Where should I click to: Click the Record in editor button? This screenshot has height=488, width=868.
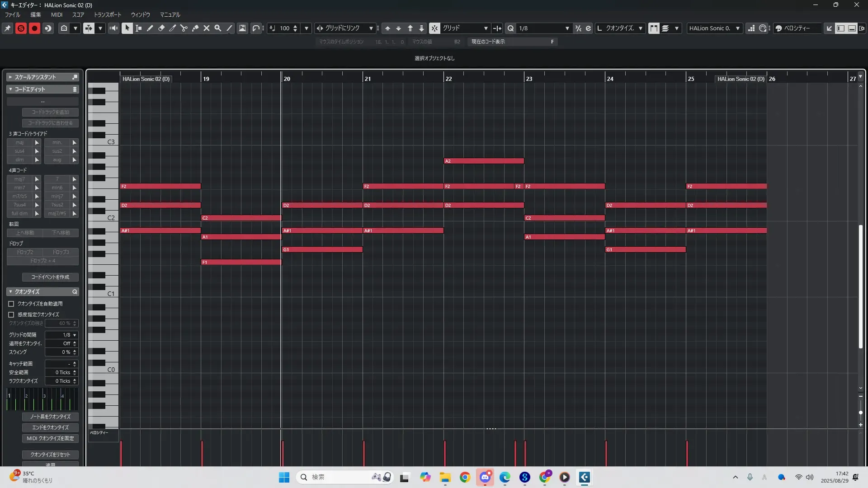[x=34, y=28]
